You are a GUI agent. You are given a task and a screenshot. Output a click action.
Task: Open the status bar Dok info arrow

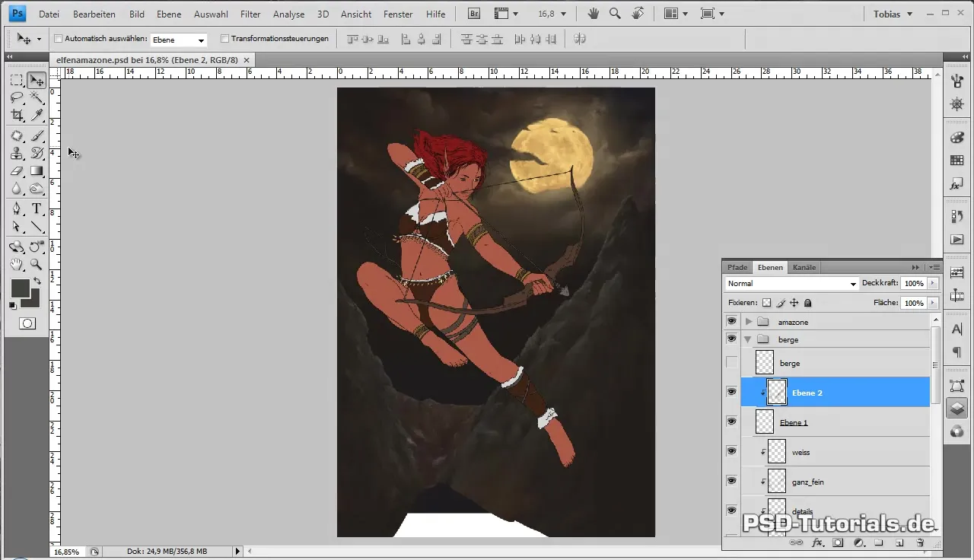pyautogui.click(x=238, y=551)
